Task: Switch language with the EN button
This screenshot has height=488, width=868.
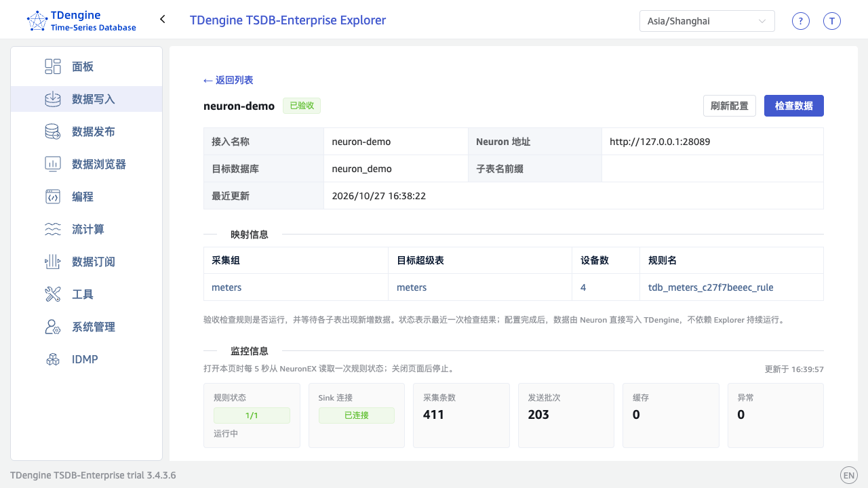Action: (849, 475)
